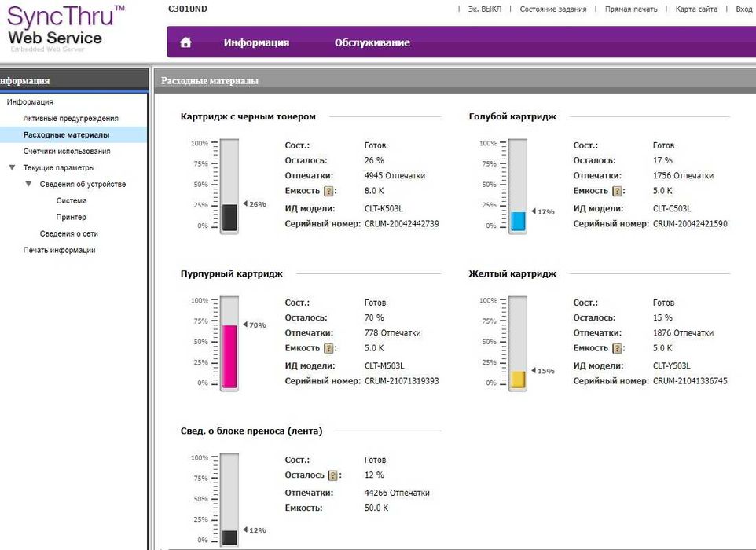Screen dimensions: 756x550
Task: Open Активные предупреждения page
Action: (71, 118)
